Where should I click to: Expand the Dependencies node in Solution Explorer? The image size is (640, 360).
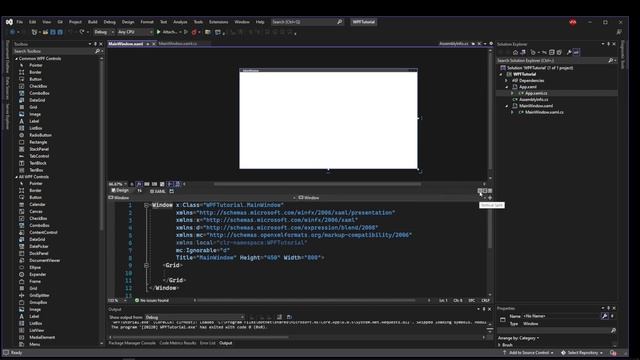507,81
